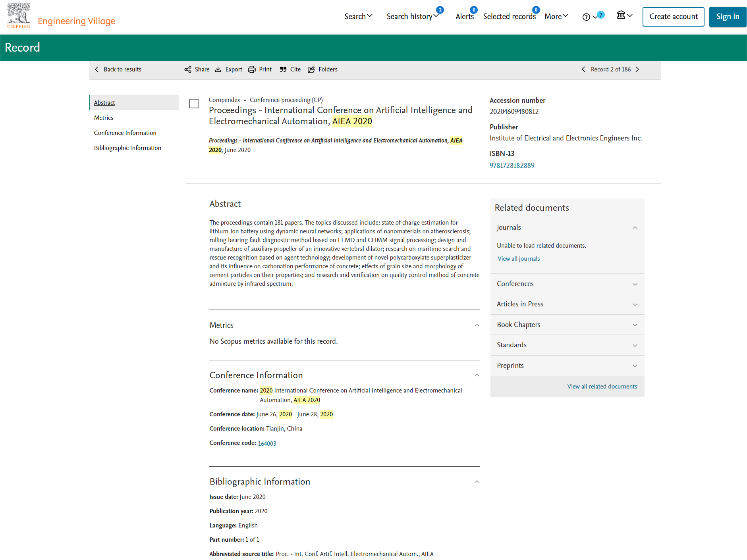The height and width of the screenshot is (560, 747).
Task: Click the help notification badge 7
Action: (601, 15)
